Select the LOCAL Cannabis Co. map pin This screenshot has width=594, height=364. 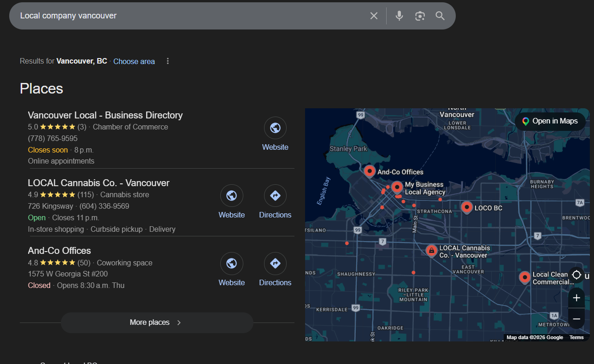(x=431, y=251)
